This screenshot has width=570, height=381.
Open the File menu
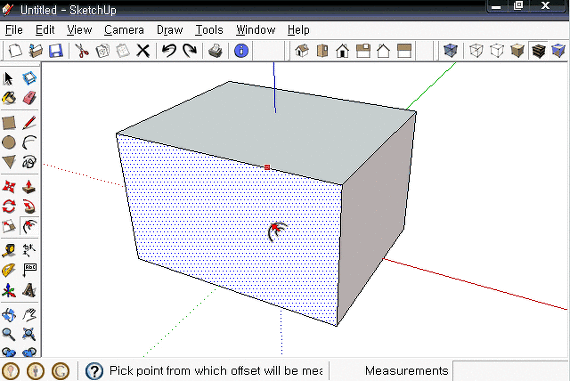click(14, 30)
